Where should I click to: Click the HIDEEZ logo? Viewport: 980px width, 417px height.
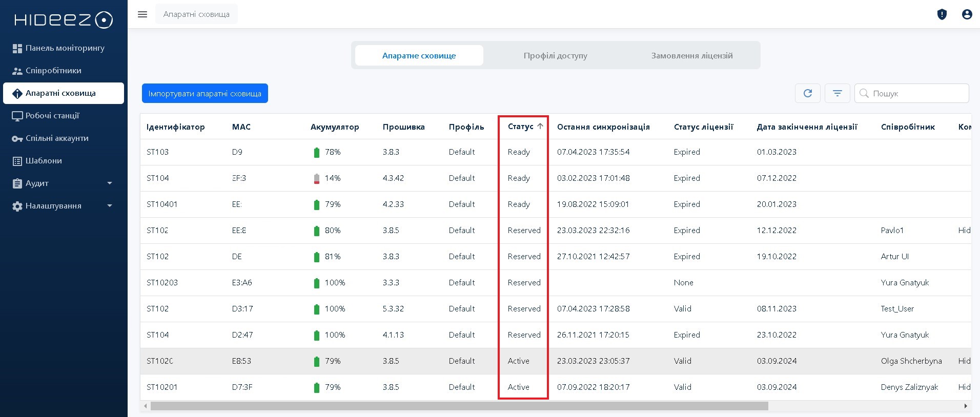[x=64, y=20]
